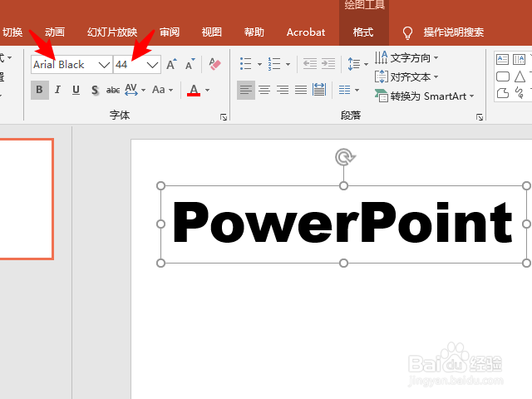
Task: Open bullet list style dropdown arrow
Action: coord(259,64)
